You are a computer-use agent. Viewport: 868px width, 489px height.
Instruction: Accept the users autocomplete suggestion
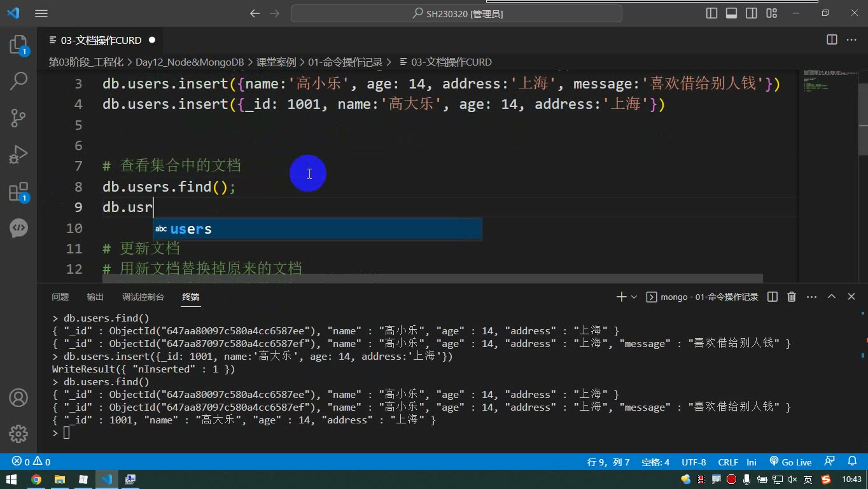point(317,229)
